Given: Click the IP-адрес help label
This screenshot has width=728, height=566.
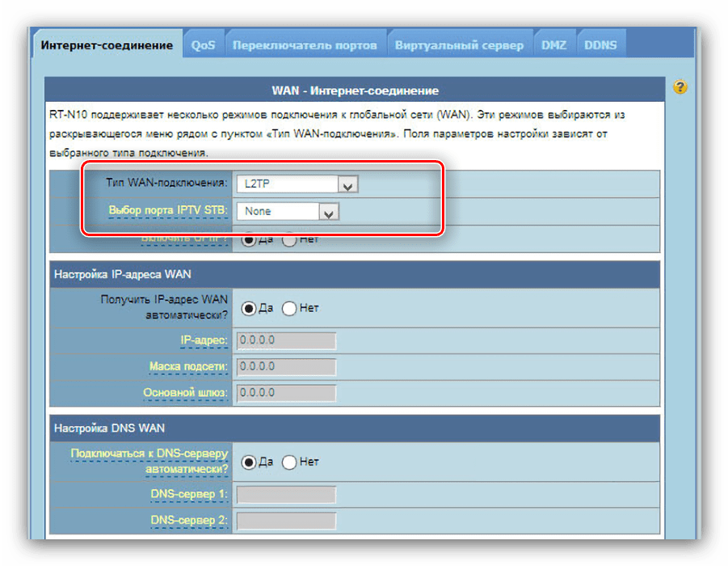Looking at the screenshot, I should (204, 340).
